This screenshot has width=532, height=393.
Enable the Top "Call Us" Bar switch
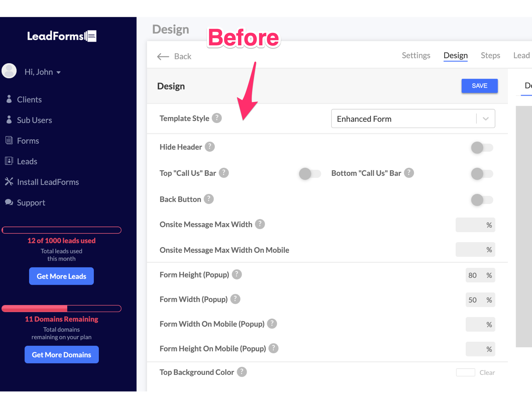point(310,174)
